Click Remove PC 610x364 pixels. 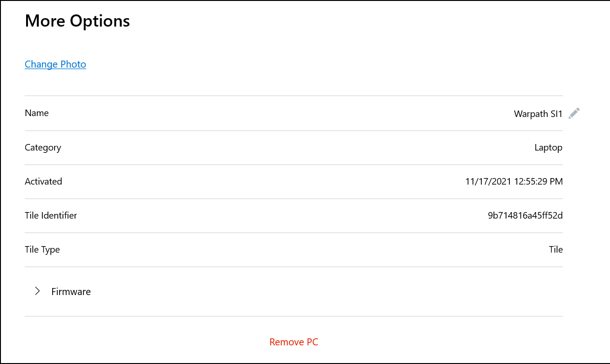pyautogui.click(x=294, y=342)
